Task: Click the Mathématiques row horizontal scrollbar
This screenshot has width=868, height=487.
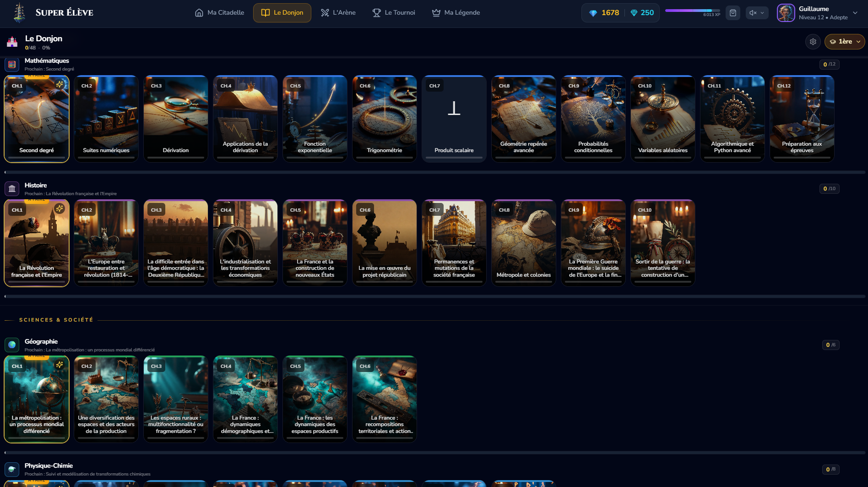Action: (x=435, y=172)
